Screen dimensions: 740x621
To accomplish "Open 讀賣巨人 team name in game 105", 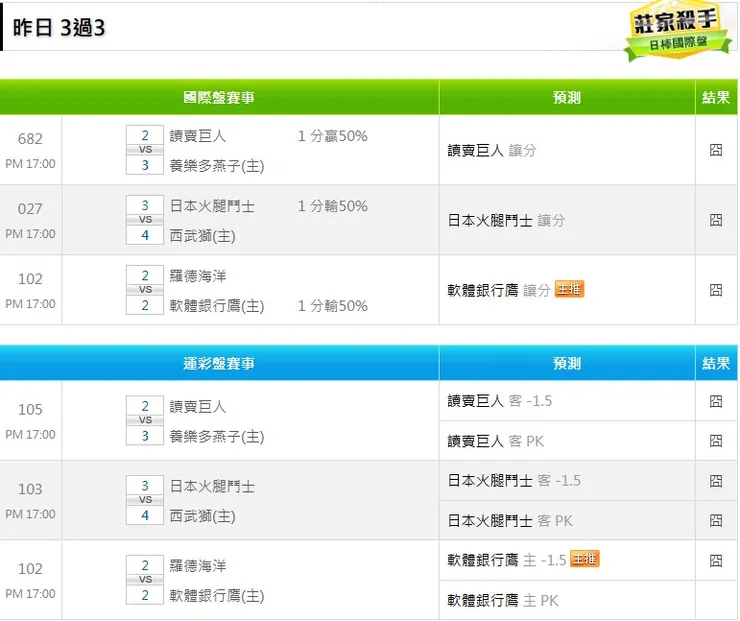I will click(198, 407).
